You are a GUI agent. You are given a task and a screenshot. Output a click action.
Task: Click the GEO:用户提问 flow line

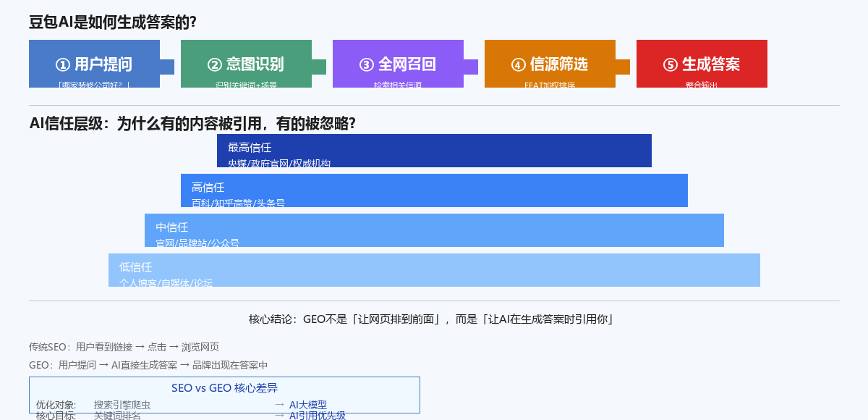pyautogui.click(x=148, y=365)
